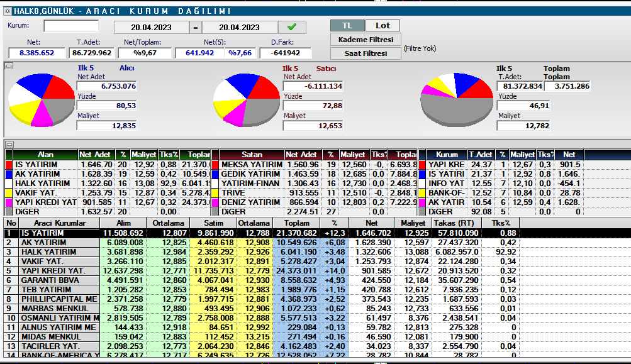Close the HALKB Araci Kurum Dagilimi window
The image size is (631, 364).
[x=8, y=11]
